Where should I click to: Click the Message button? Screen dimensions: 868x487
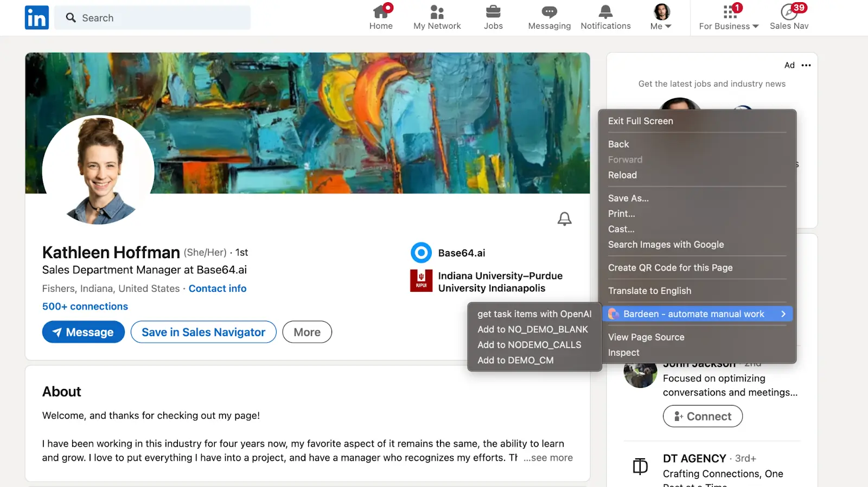pos(84,332)
